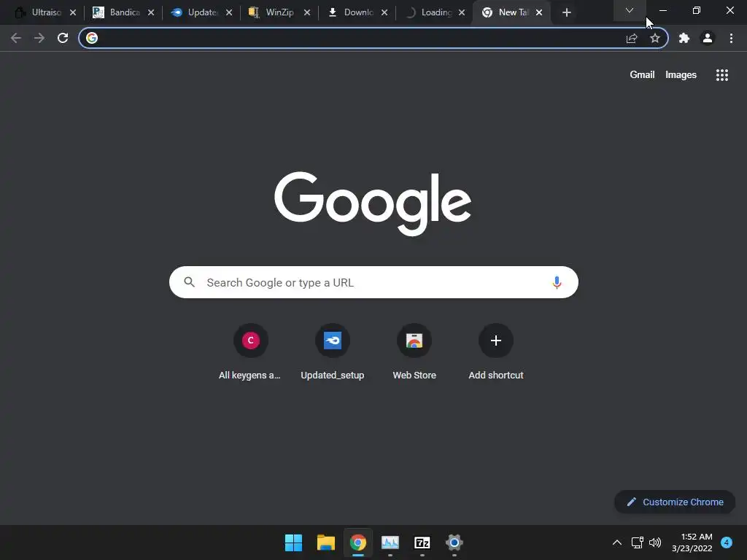Open a new tab with plus button
This screenshot has width=747, height=560.
(x=566, y=13)
